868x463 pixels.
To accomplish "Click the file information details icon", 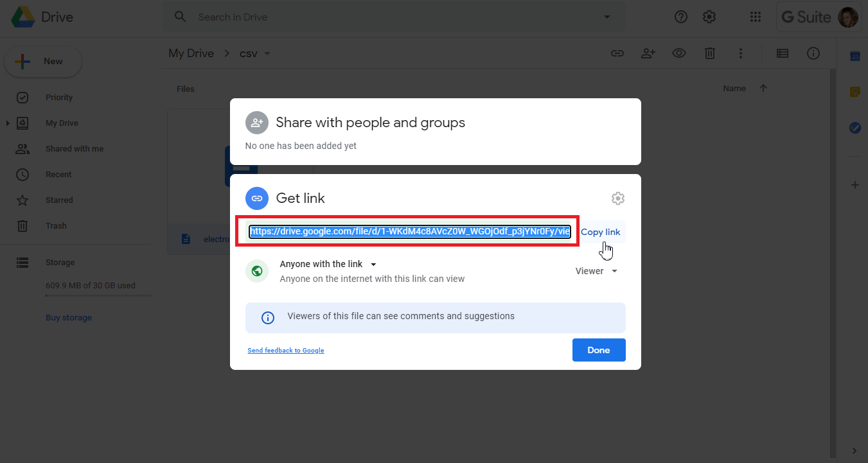I will coord(813,54).
